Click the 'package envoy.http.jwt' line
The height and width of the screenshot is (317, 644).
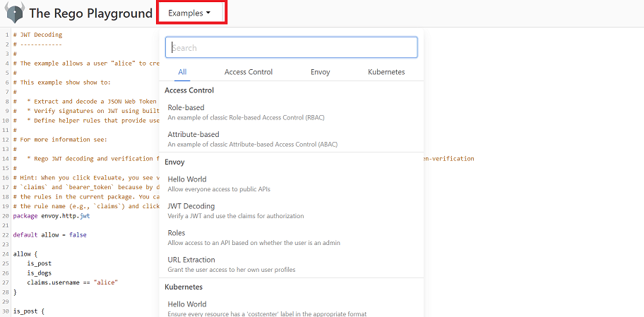pos(52,215)
